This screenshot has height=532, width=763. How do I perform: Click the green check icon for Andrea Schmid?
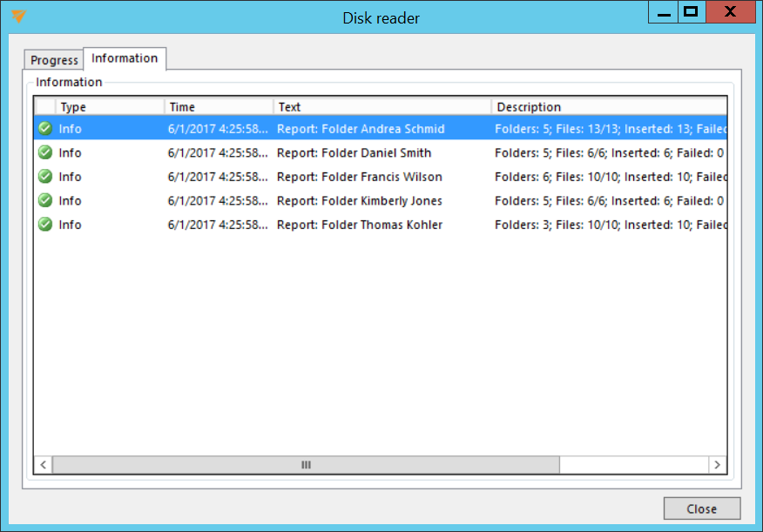tap(45, 129)
